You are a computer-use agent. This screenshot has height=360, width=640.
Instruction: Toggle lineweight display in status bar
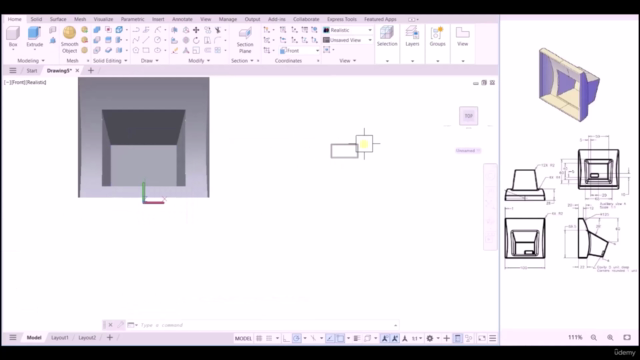click(357, 338)
